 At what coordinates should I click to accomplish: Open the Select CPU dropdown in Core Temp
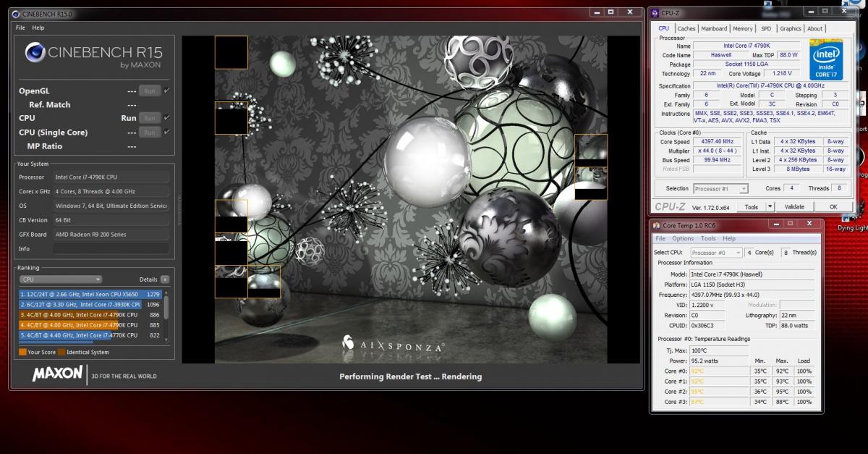[x=716, y=252]
